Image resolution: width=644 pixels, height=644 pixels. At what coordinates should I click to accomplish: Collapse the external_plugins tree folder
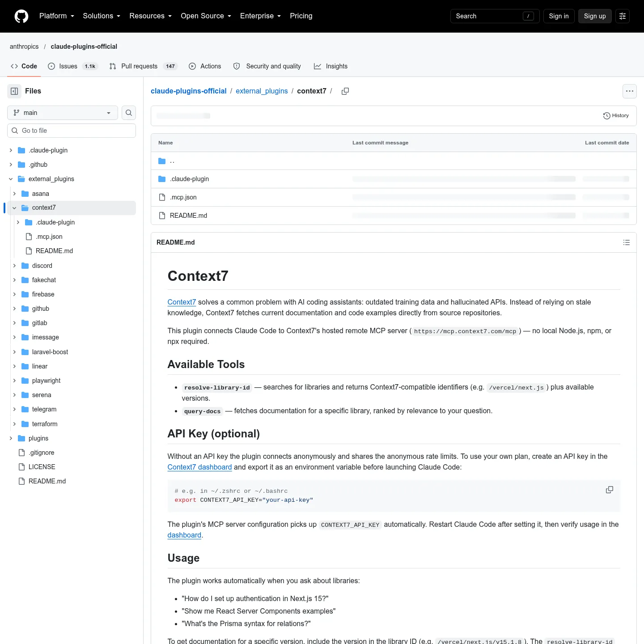point(11,179)
